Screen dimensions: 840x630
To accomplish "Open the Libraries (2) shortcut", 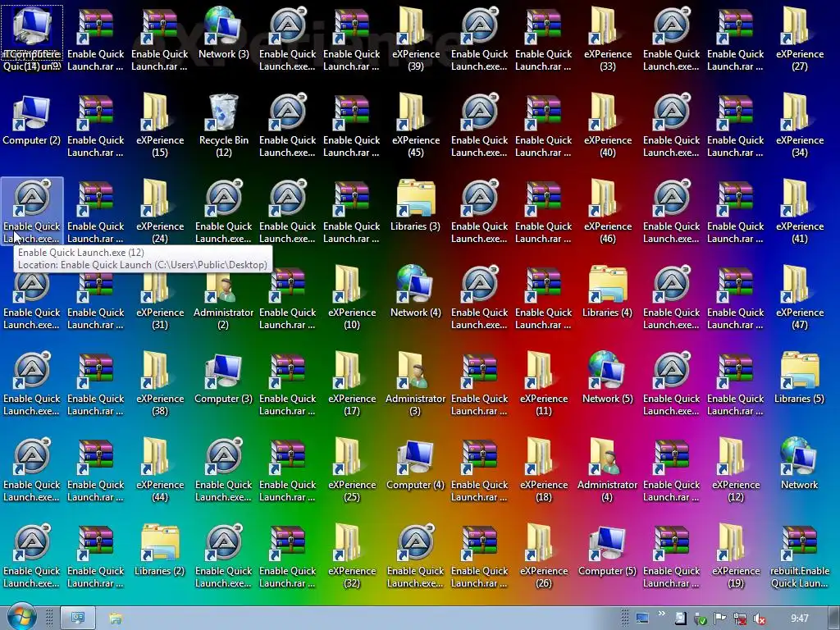I will coord(160,550).
